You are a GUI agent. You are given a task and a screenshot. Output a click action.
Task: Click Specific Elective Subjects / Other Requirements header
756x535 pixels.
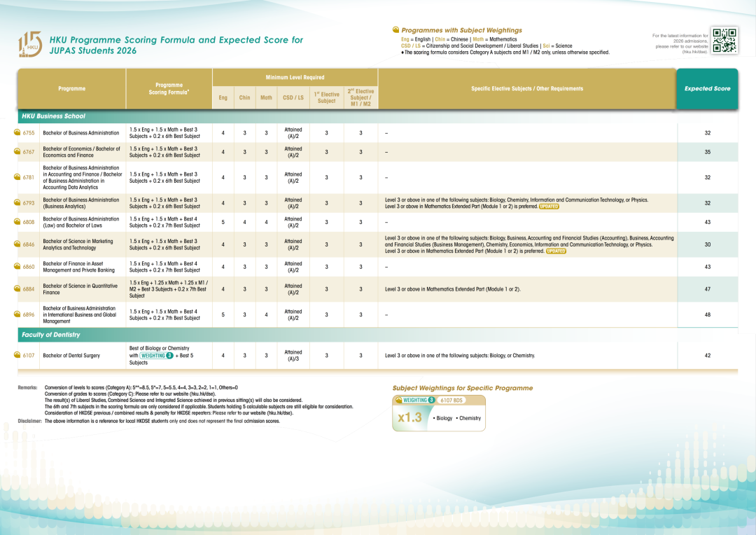527,89
